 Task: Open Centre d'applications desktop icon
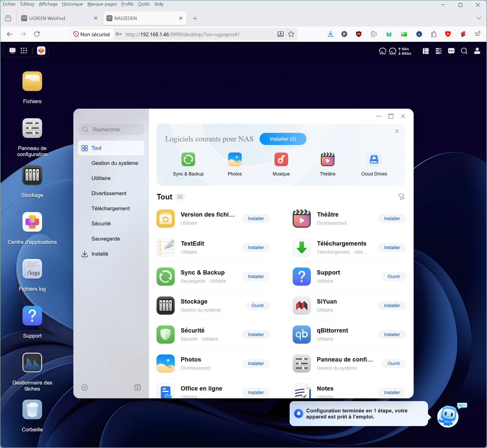[x=32, y=222]
